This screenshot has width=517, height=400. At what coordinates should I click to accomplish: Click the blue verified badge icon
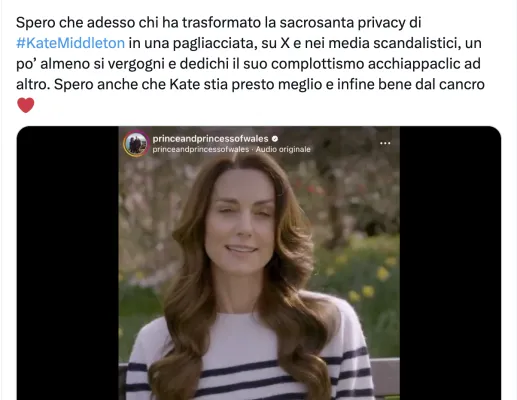click(275, 139)
